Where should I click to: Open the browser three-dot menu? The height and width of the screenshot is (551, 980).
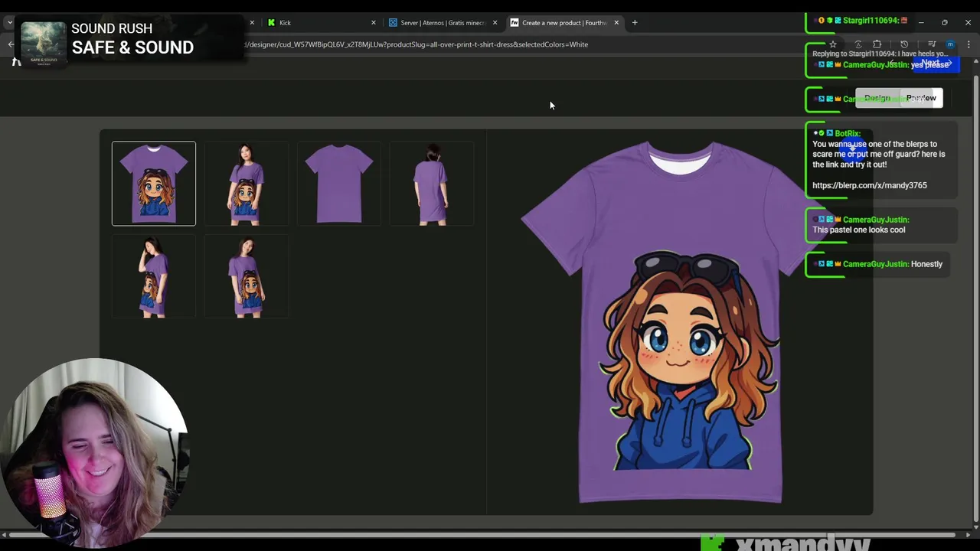969,44
